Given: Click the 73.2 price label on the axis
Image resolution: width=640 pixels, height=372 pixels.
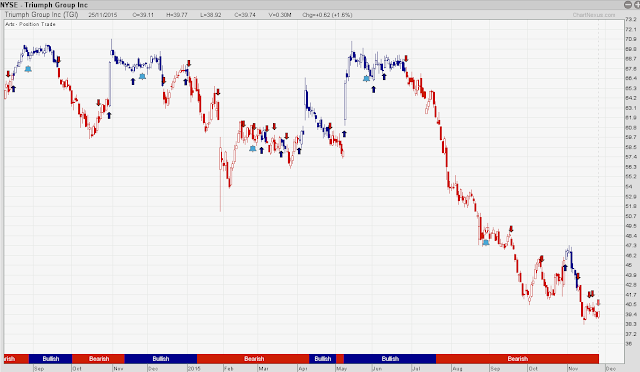Looking at the screenshot, I should click(631, 19).
